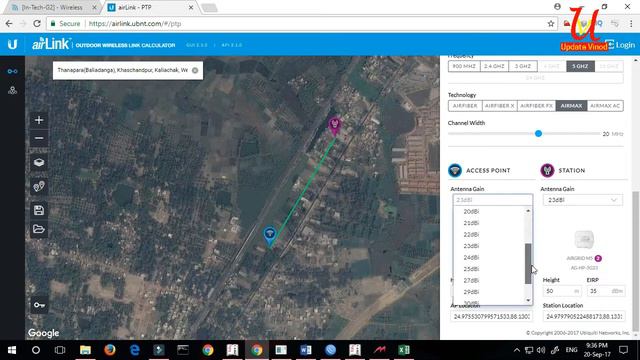
Task: Click the key icon on the map
Action: pyautogui.click(x=39, y=305)
